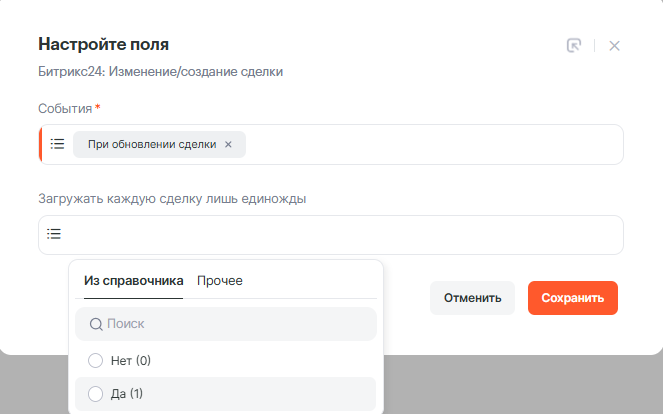Click the Настройте поля dialog title

(x=103, y=44)
